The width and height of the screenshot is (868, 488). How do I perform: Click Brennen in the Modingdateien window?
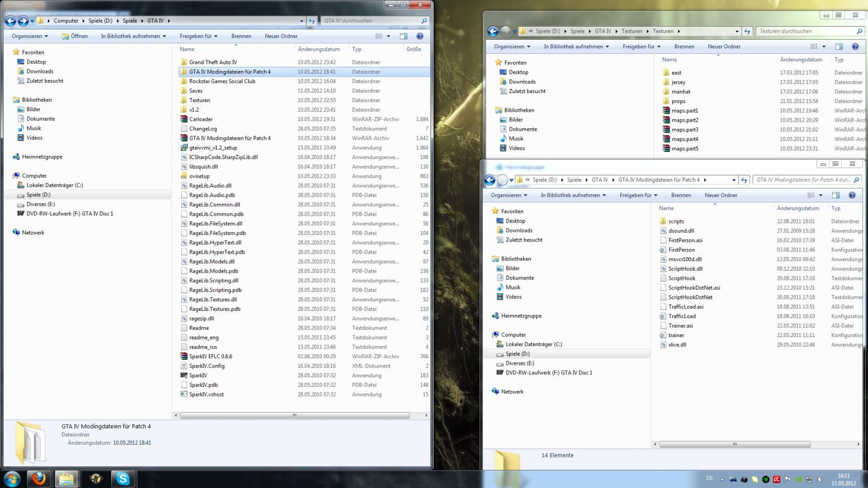[681, 195]
